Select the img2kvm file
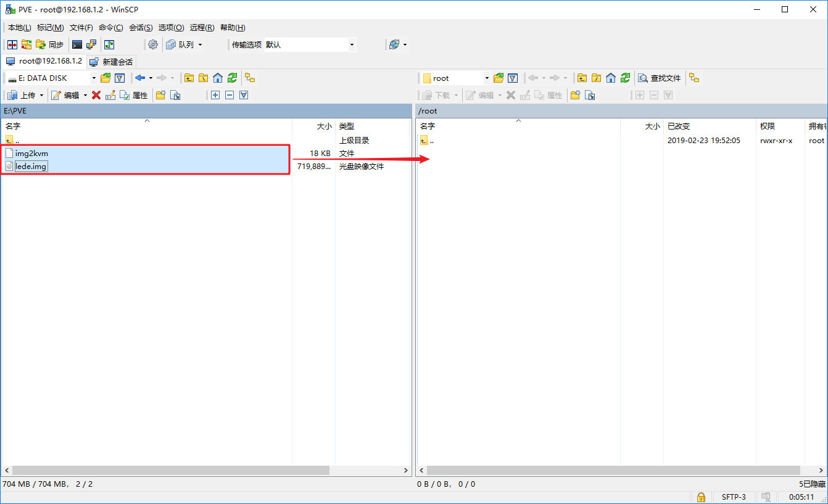 click(31, 153)
